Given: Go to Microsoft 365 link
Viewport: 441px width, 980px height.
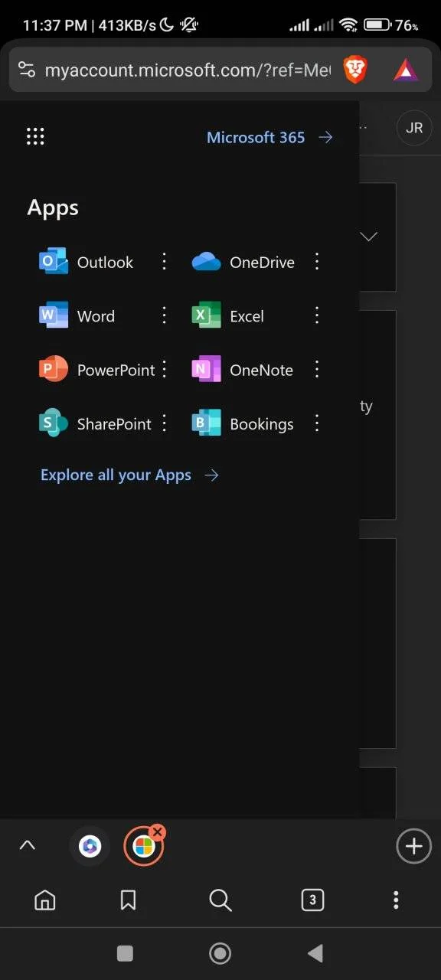Looking at the screenshot, I should coord(269,138).
